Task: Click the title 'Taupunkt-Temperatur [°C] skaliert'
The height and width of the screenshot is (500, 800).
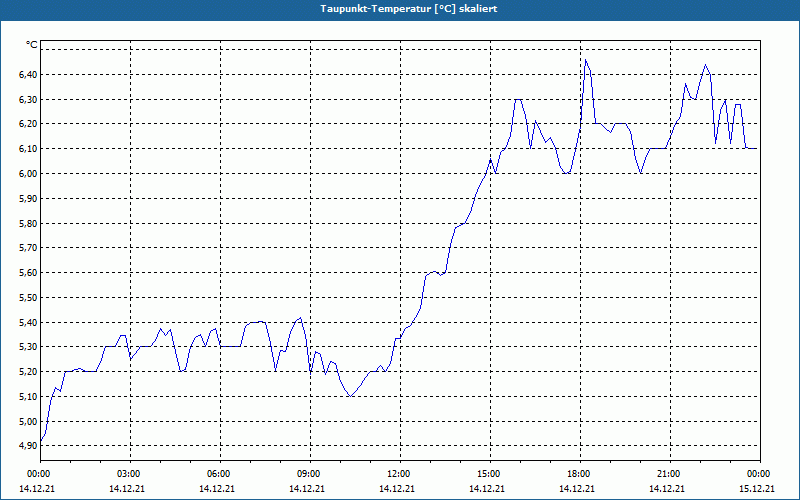Action: coord(408,9)
